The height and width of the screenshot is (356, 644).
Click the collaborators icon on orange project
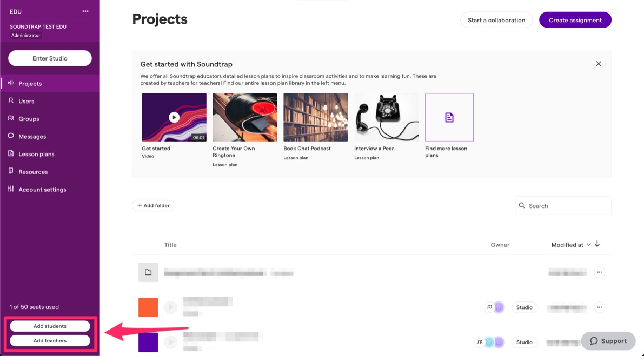pos(489,307)
